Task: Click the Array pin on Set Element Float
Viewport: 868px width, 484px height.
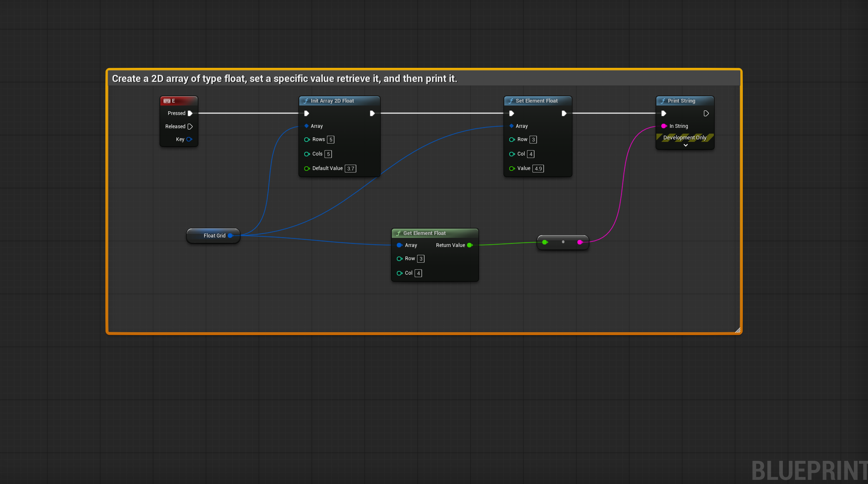Action: pos(511,126)
